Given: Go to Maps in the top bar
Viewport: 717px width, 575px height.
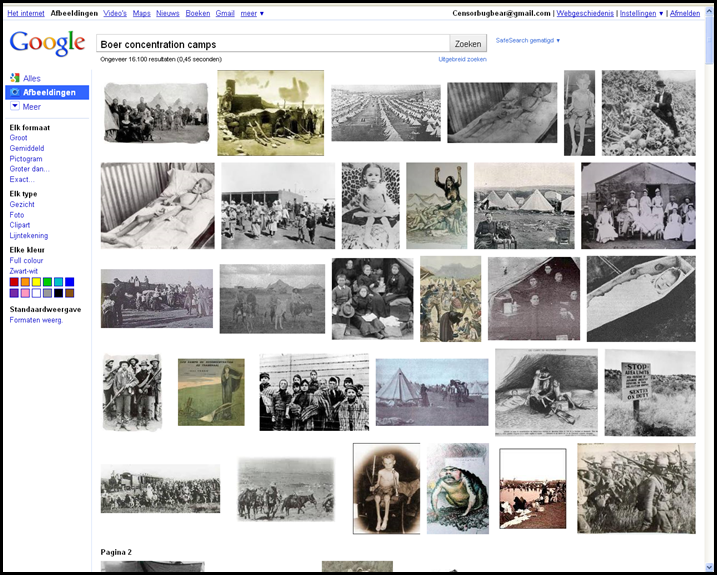Looking at the screenshot, I should (x=141, y=13).
